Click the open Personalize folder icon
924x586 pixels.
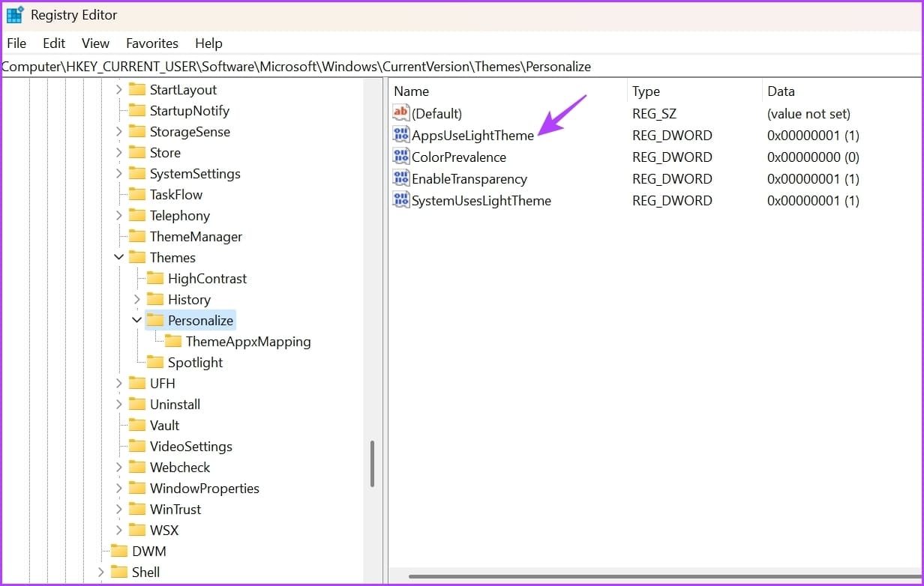pyautogui.click(x=155, y=320)
